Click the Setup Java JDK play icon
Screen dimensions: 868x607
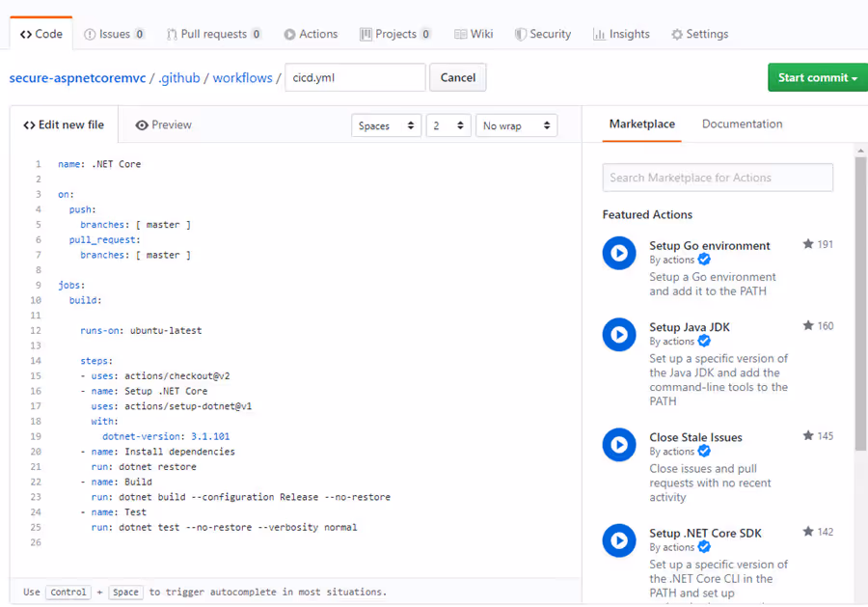tap(619, 335)
